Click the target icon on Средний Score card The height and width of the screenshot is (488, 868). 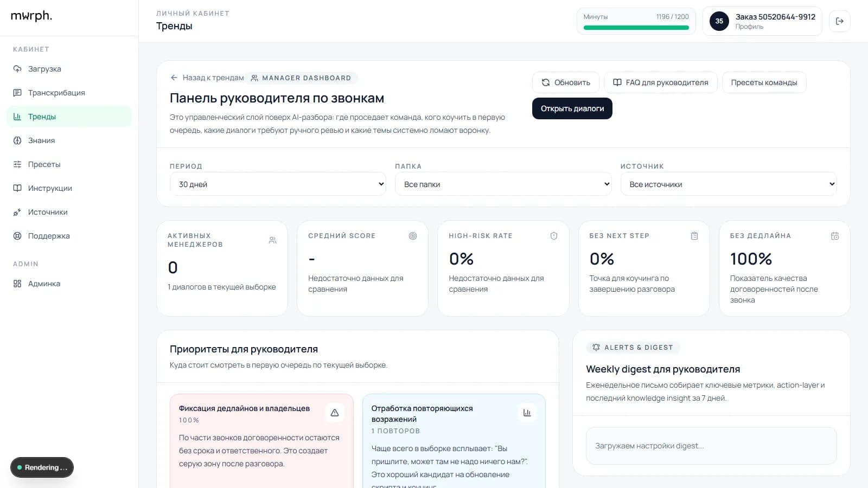tap(413, 236)
